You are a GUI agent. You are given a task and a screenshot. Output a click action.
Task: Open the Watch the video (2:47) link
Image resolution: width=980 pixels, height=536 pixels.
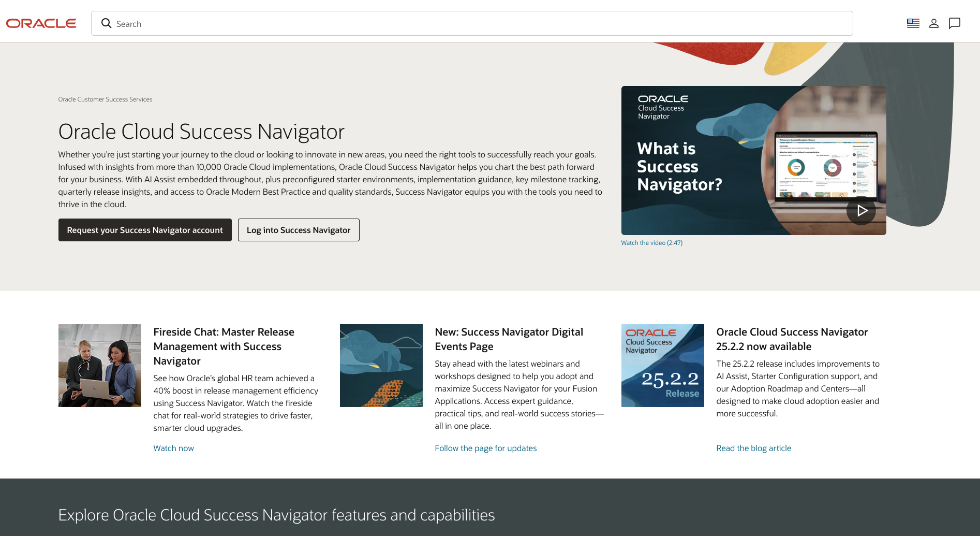tap(652, 243)
